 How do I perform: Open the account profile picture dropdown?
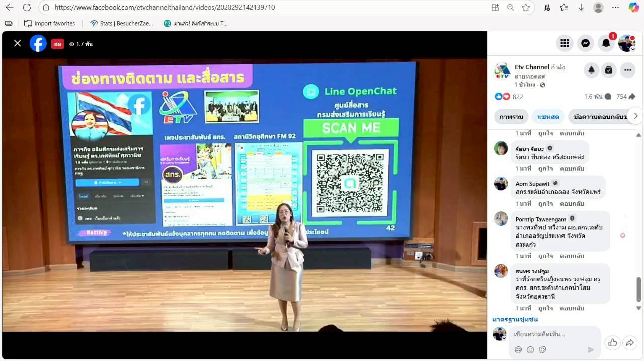(627, 43)
